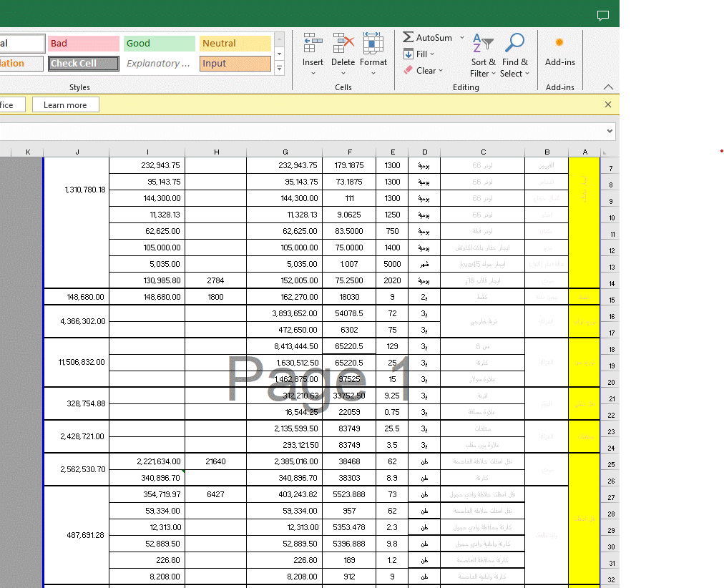The image size is (724, 588).
Task: Click cell with 8,413,444.50
Action: [x=285, y=346]
